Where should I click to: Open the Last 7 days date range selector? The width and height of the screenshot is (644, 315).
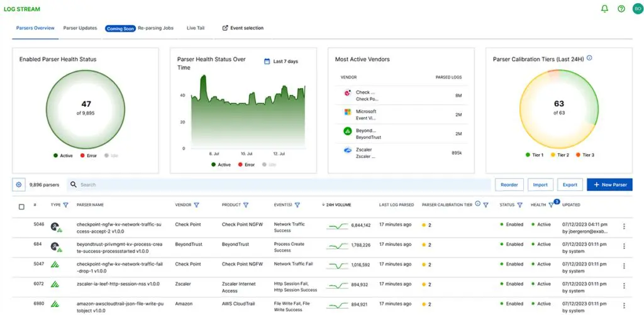coord(281,62)
